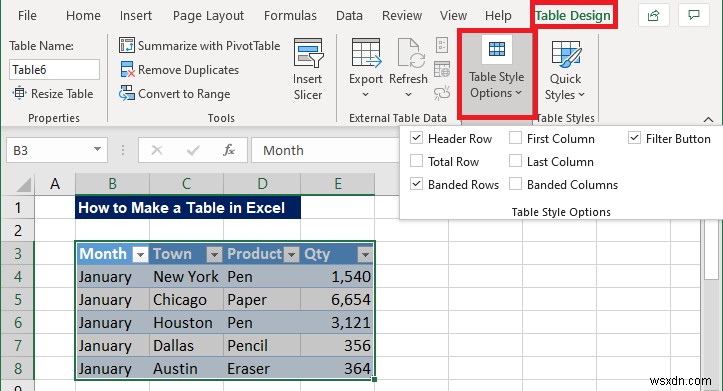
Task: Click Resize Table
Action: 53,94
